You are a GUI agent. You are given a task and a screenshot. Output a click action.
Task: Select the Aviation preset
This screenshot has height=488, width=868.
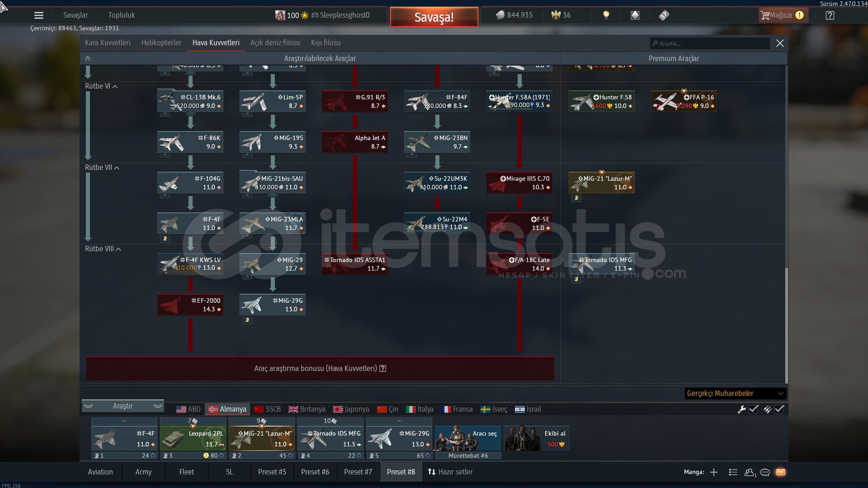(x=100, y=472)
